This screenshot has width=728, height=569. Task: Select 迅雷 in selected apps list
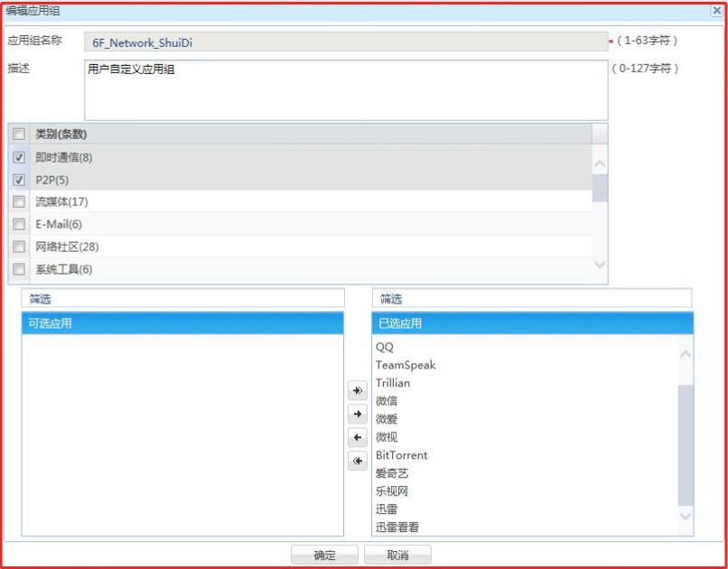(387, 509)
